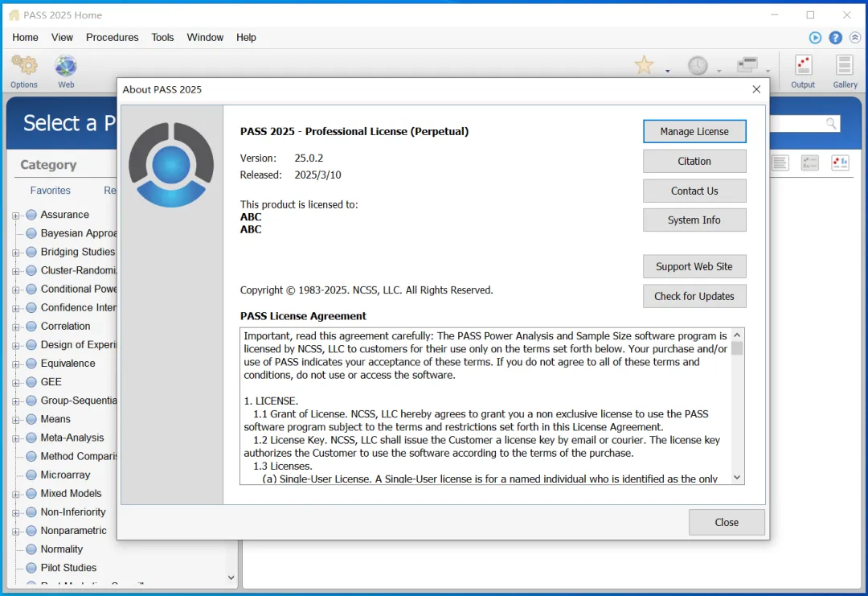Click the Contact Us button

pos(694,191)
